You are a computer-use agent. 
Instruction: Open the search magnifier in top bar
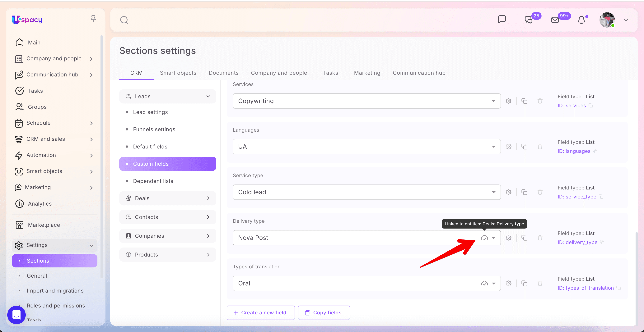pos(124,20)
